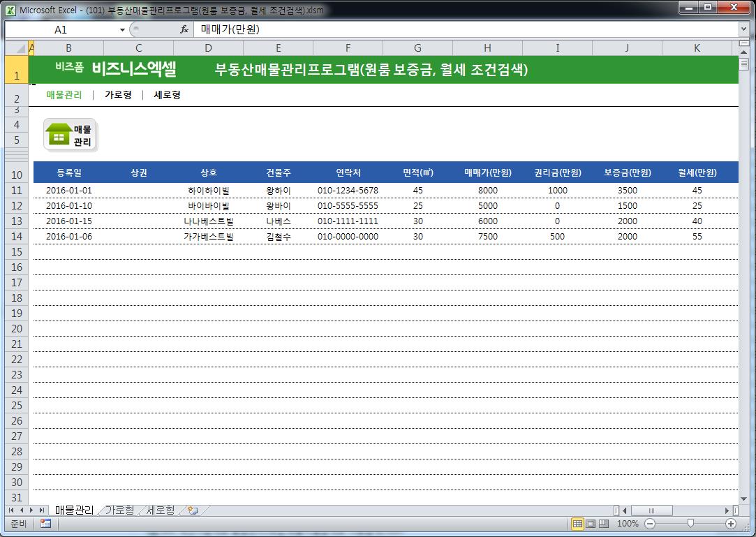756x537 pixels.
Task: Click the 가로형 navigation link
Action: (118, 95)
